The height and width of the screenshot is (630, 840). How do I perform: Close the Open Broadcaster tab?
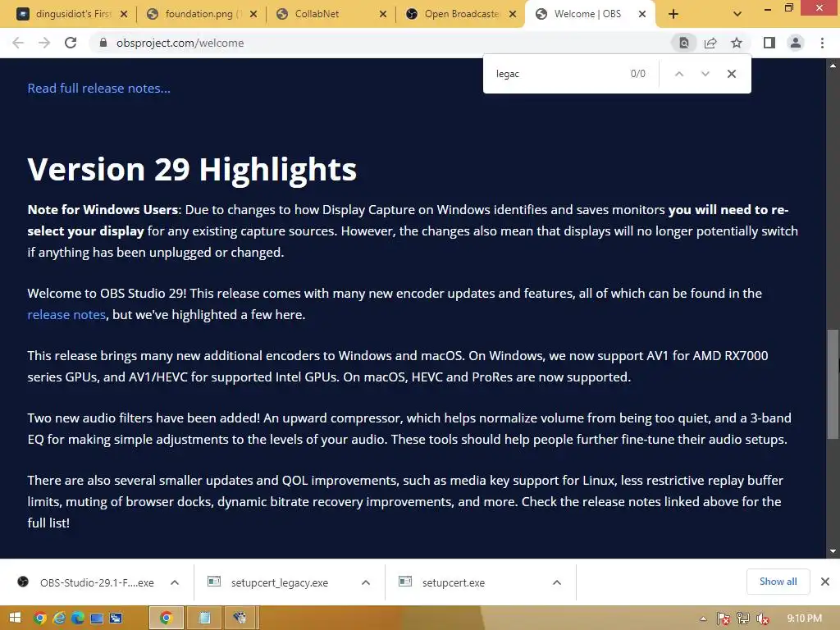513,14
